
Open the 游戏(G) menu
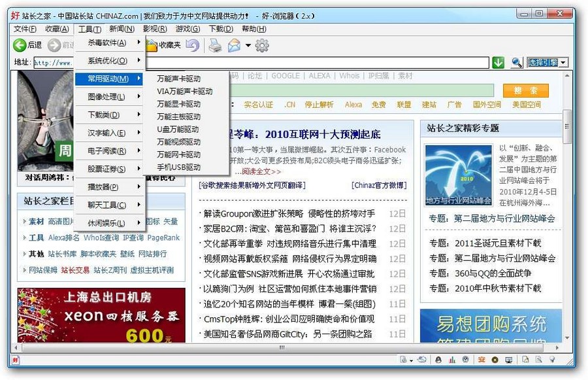(x=188, y=29)
